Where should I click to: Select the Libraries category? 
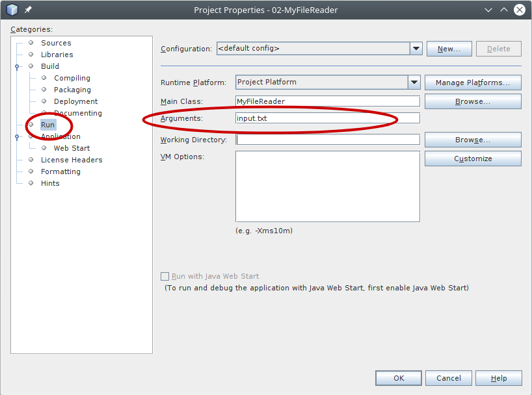(57, 55)
